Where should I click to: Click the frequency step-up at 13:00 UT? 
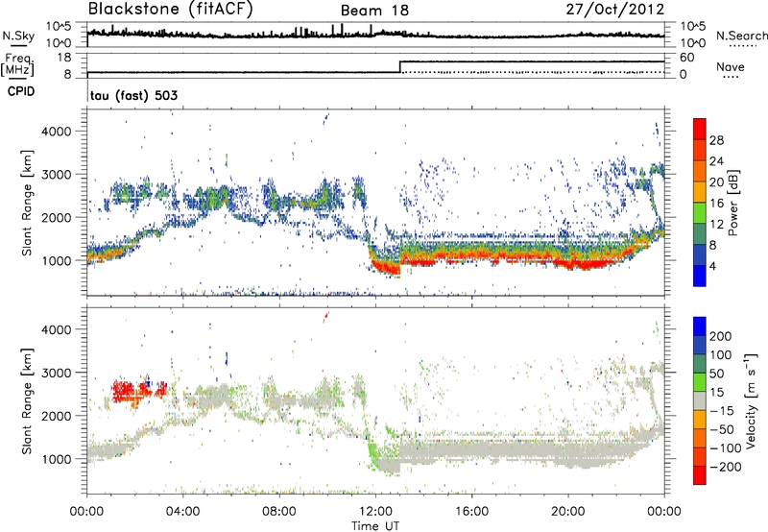tap(400, 67)
